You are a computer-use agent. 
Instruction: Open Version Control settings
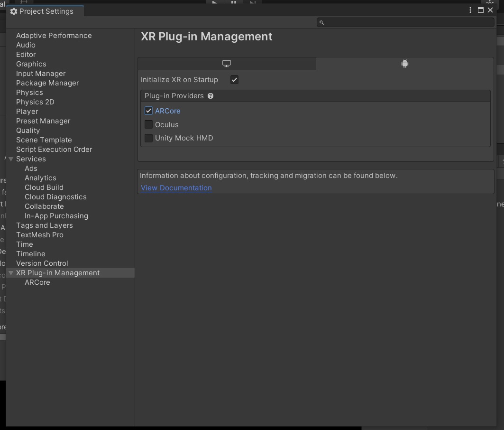click(42, 263)
